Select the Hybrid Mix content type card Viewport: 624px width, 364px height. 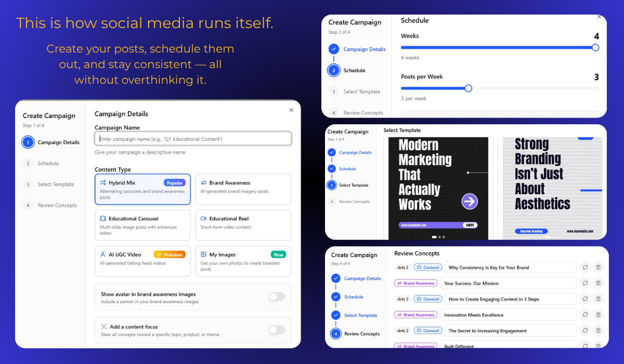coord(142,189)
